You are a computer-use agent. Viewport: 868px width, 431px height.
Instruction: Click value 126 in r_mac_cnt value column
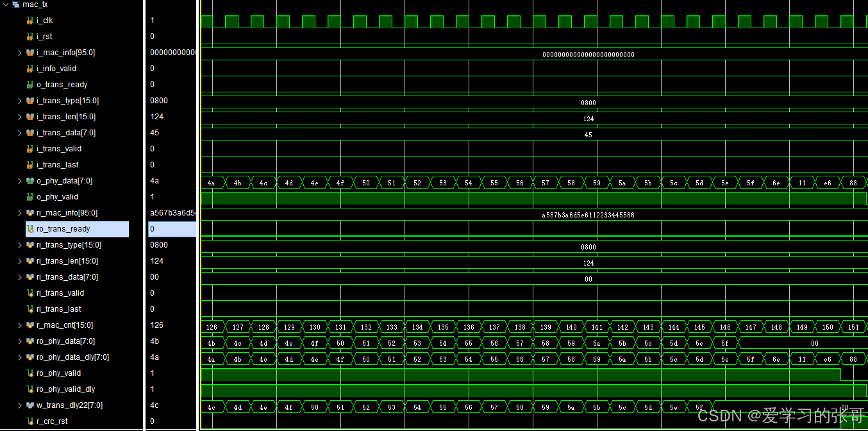(x=157, y=325)
